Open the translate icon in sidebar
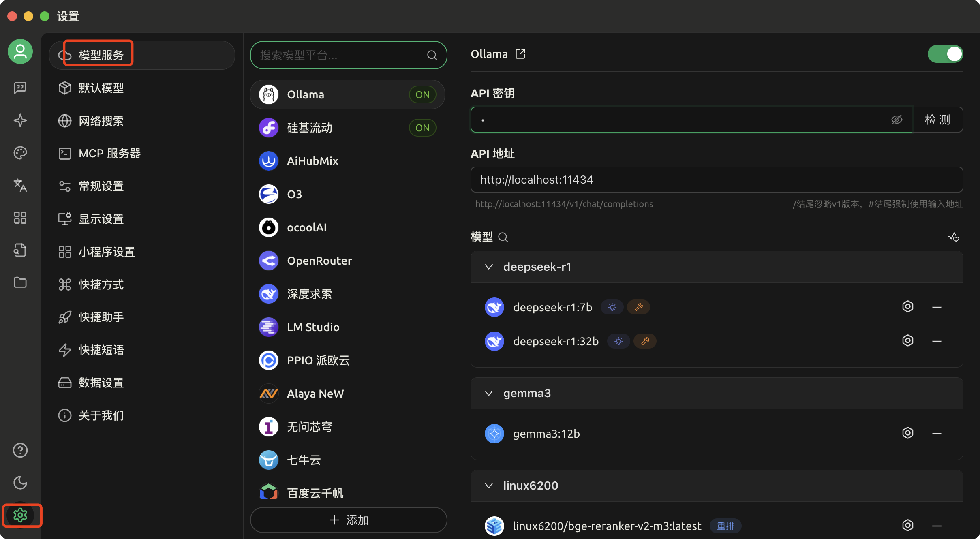The height and width of the screenshot is (539, 980). click(20, 185)
